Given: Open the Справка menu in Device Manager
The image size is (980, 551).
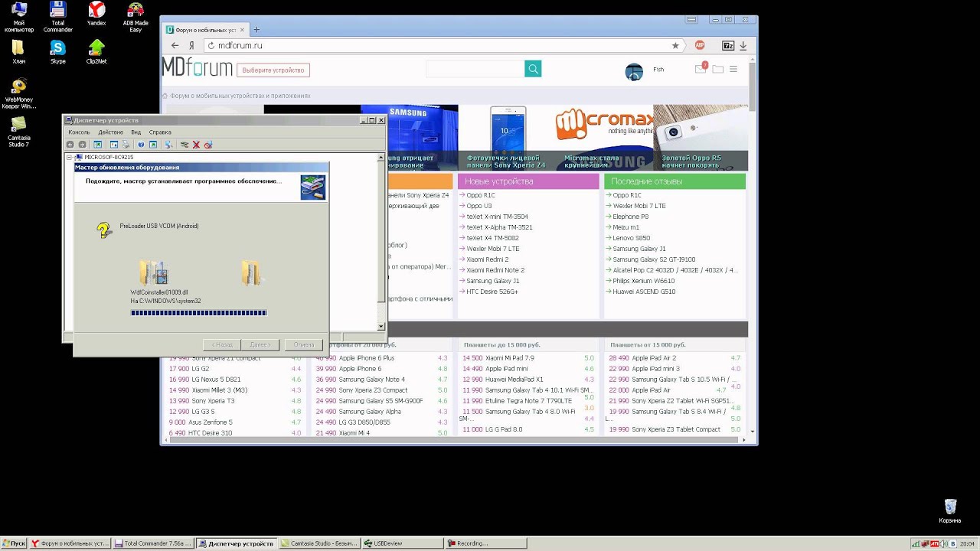Looking at the screenshot, I should coord(160,132).
